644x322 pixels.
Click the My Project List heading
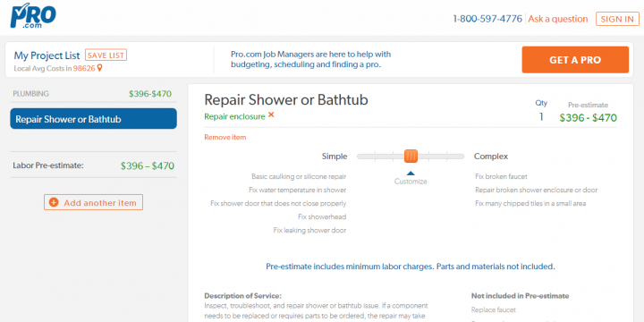coord(47,55)
